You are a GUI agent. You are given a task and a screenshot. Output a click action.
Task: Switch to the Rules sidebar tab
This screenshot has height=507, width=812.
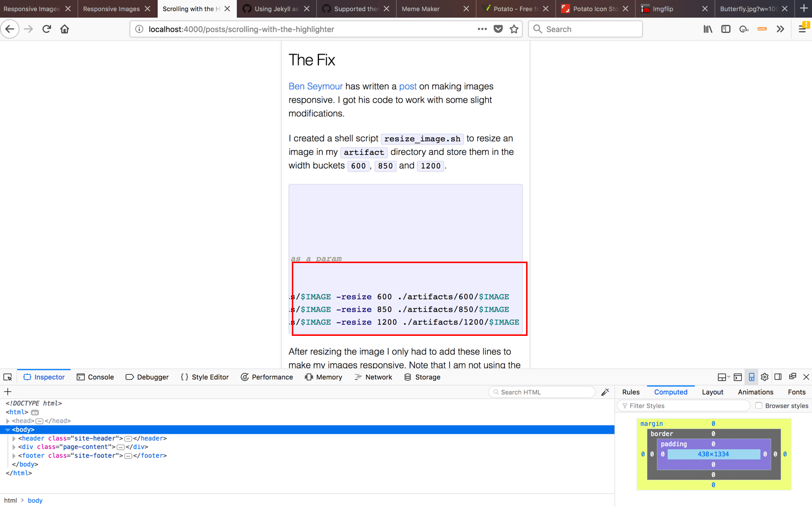[x=631, y=392]
